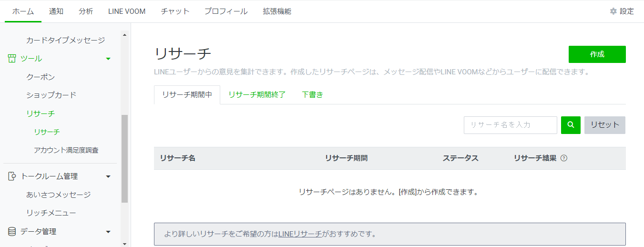Click the green search magnifier button
Viewport: 644px width, 247px height.
tap(571, 125)
